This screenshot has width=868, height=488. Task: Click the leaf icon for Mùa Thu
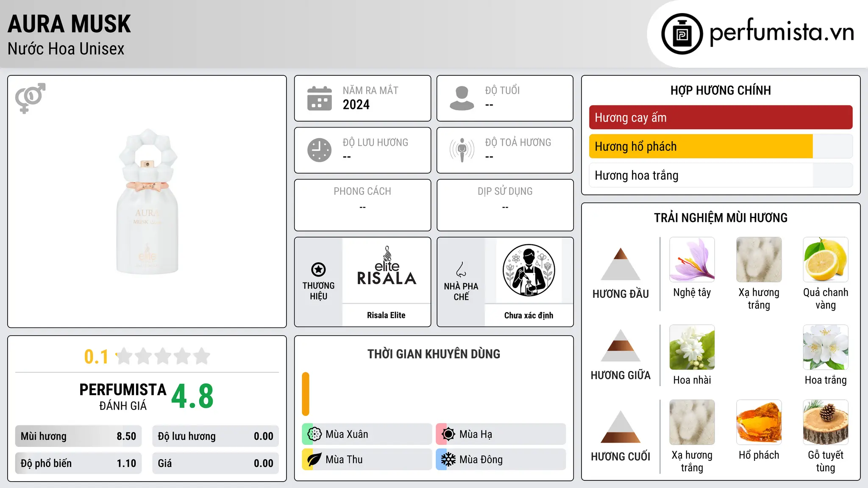coord(314,460)
